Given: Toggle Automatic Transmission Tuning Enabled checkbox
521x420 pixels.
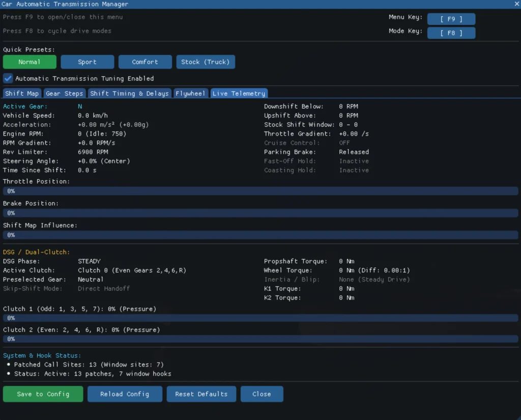Looking at the screenshot, I should click(8, 78).
